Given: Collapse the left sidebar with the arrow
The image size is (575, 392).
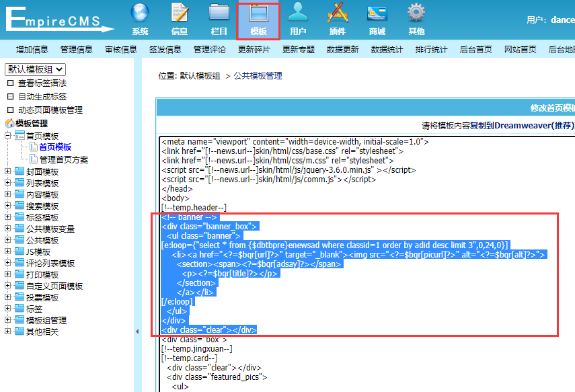Looking at the screenshot, I should [x=137, y=331].
